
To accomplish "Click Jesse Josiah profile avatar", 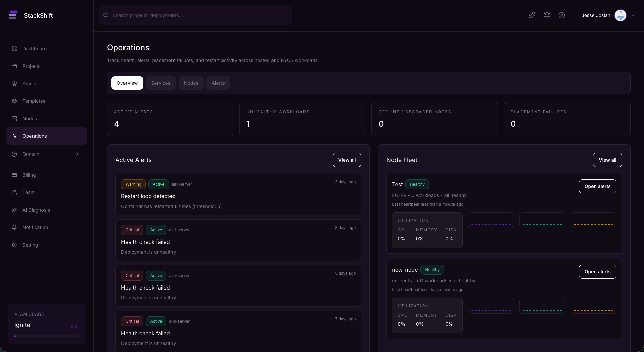I will pyautogui.click(x=620, y=15).
